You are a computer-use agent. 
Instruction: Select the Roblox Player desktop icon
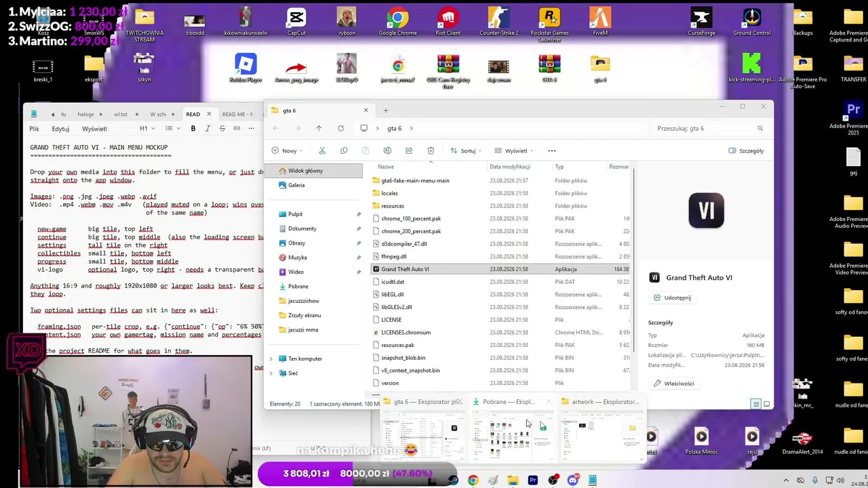click(x=245, y=68)
